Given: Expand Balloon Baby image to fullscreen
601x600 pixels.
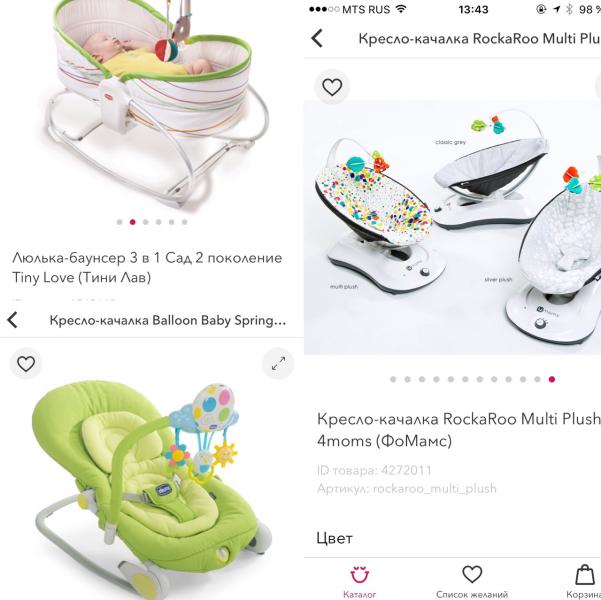Looking at the screenshot, I should click(278, 363).
